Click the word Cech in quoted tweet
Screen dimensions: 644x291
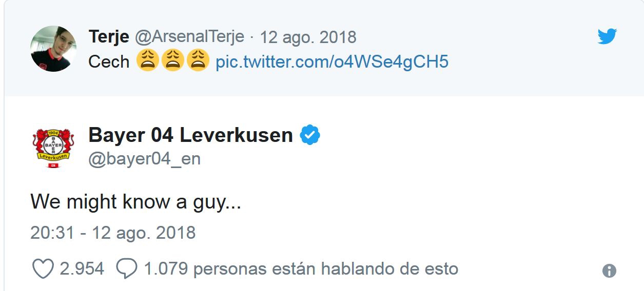tap(109, 62)
